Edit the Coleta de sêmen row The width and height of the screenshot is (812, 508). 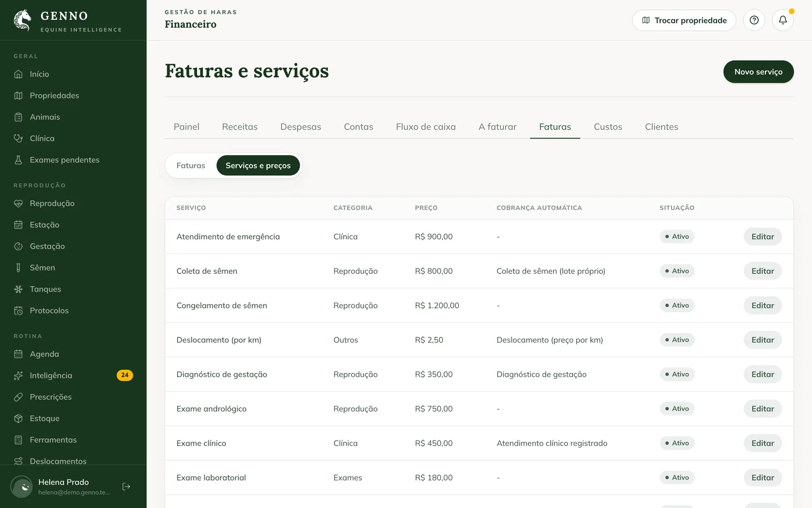[763, 271]
